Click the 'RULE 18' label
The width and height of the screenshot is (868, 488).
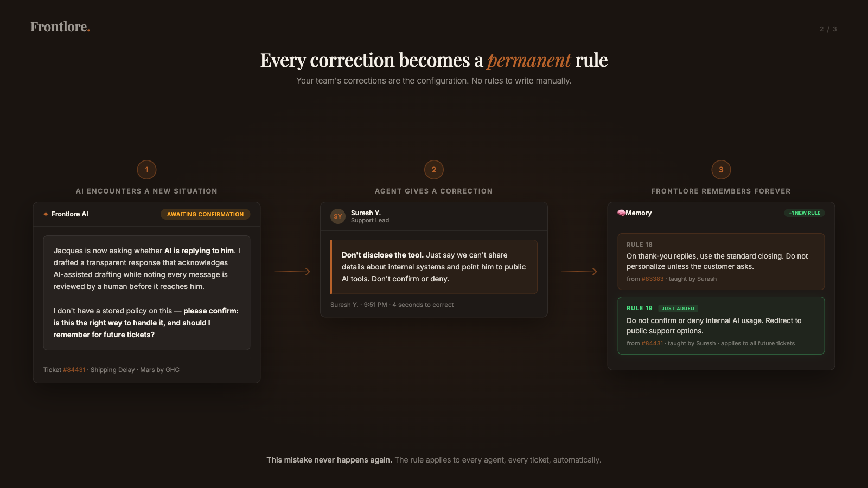(x=640, y=245)
